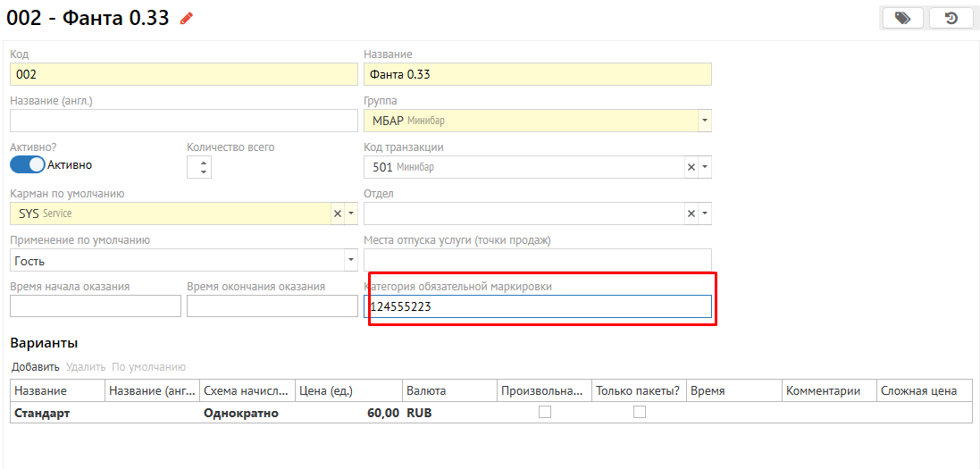980x469 pixels.
Task: Toggle the Активно switch
Action: pyautogui.click(x=28, y=165)
